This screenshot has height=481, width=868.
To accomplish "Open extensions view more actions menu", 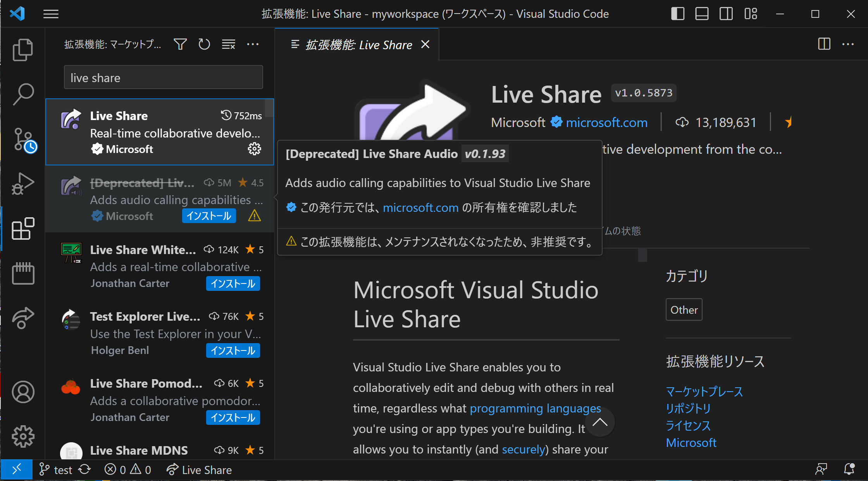I will [x=253, y=45].
